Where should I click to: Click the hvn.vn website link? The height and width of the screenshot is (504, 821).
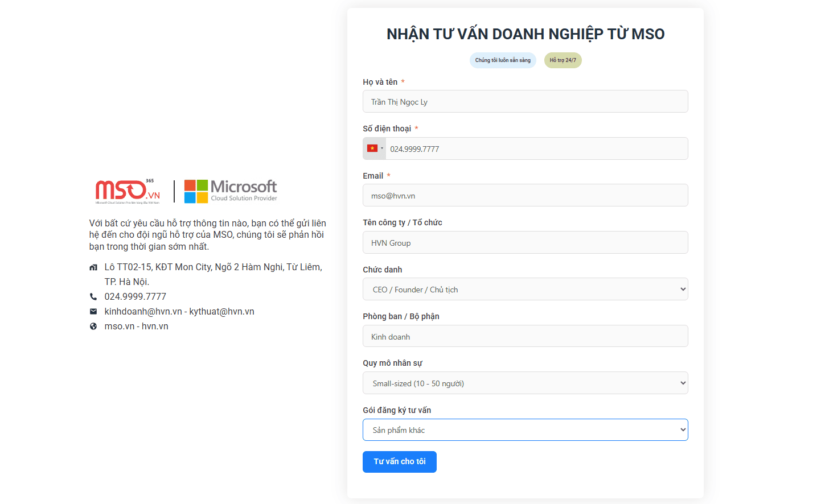155,326
